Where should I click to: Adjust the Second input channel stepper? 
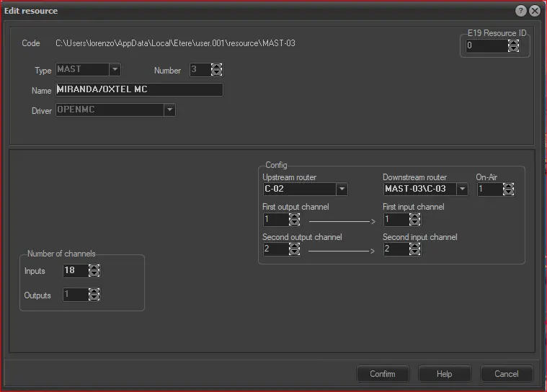point(414,249)
